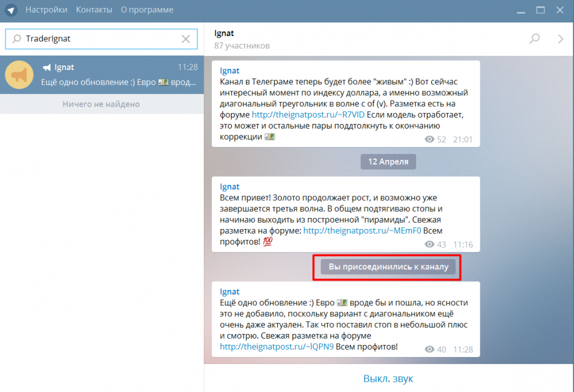Click the Telegram logo icon in title bar
Image resolution: width=574 pixels, height=392 pixels.
11,10
